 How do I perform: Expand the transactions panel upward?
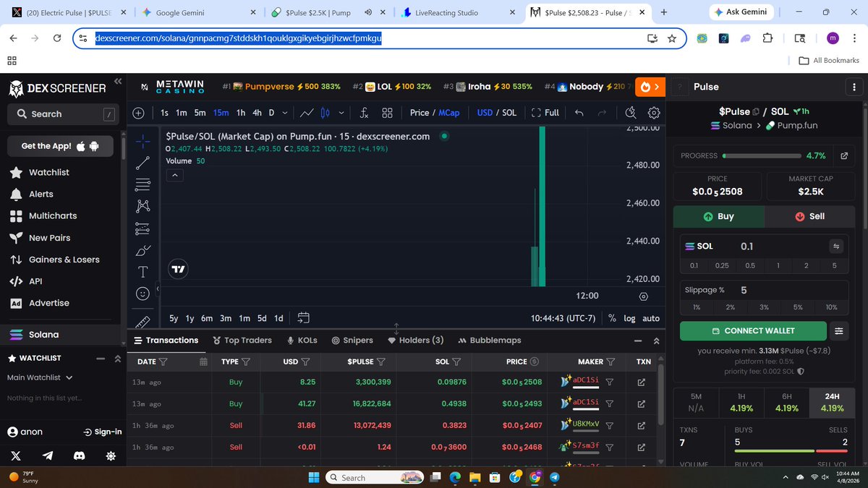[656, 341]
